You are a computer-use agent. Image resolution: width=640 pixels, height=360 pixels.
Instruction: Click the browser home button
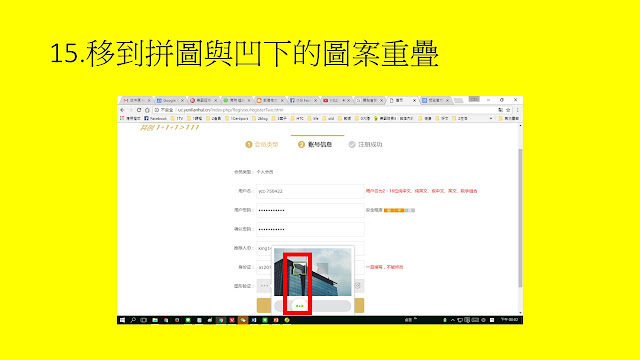(147, 110)
